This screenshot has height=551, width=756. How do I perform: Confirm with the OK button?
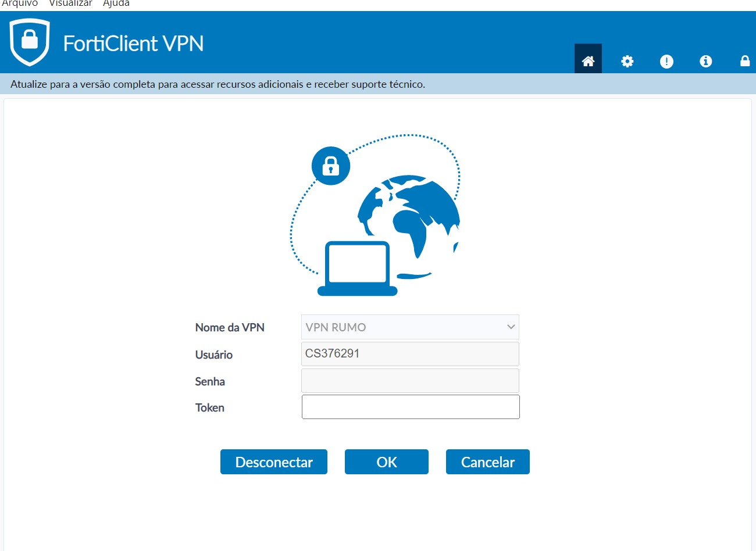(x=387, y=462)
